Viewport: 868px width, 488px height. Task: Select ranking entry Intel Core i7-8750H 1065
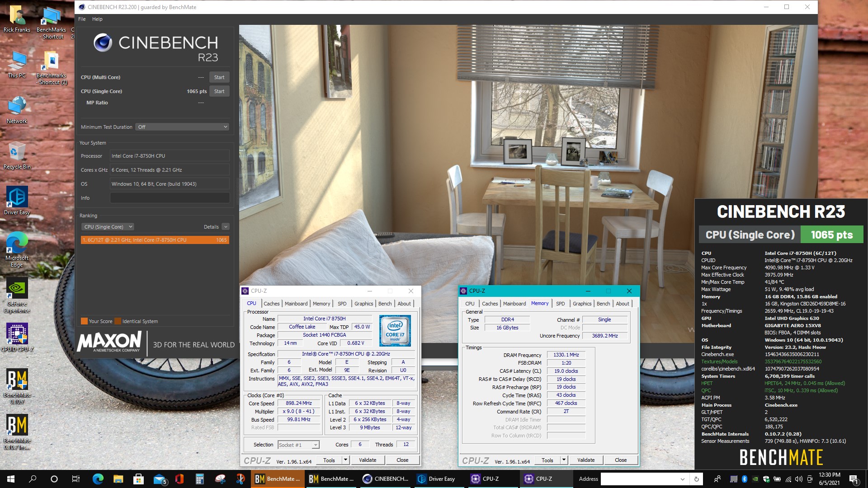[x=155, y=240]
